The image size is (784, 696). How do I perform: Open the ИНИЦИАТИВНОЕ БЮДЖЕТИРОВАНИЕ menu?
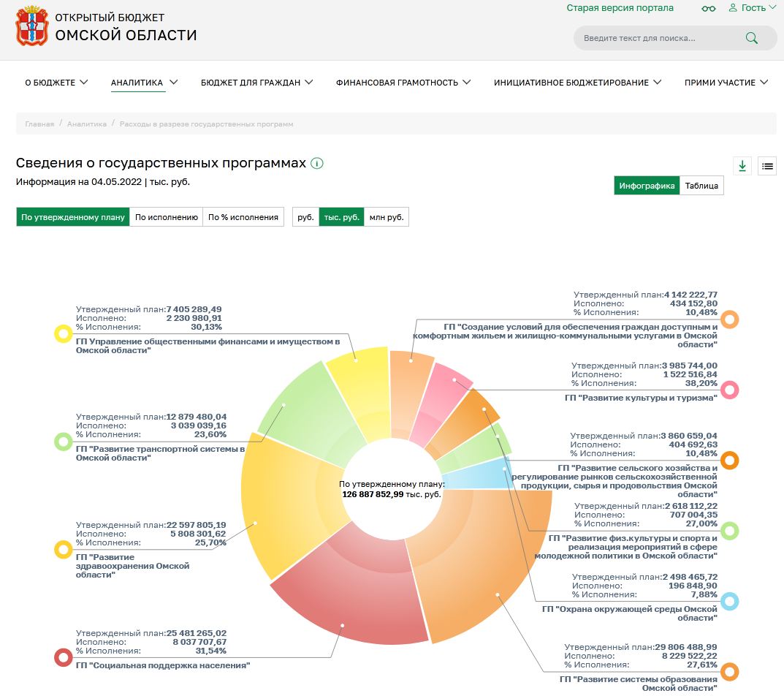pyautogui.click(x=577, y=83)
